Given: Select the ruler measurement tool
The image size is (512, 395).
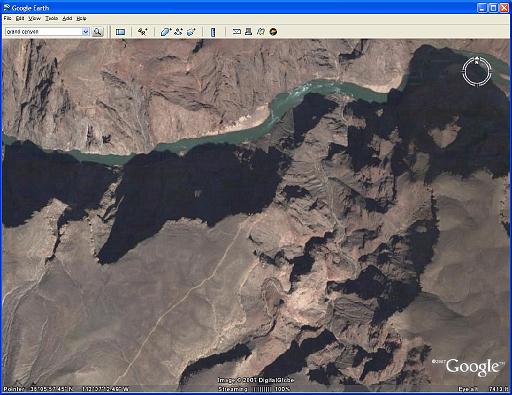Looking at the screenshot, I should pyautogui.click(x=213, y=32).
